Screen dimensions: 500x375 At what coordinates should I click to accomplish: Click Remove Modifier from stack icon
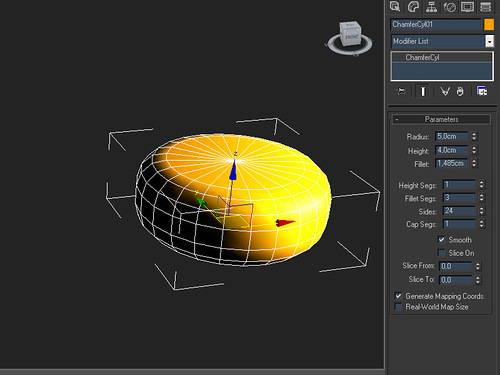point(460,91)
